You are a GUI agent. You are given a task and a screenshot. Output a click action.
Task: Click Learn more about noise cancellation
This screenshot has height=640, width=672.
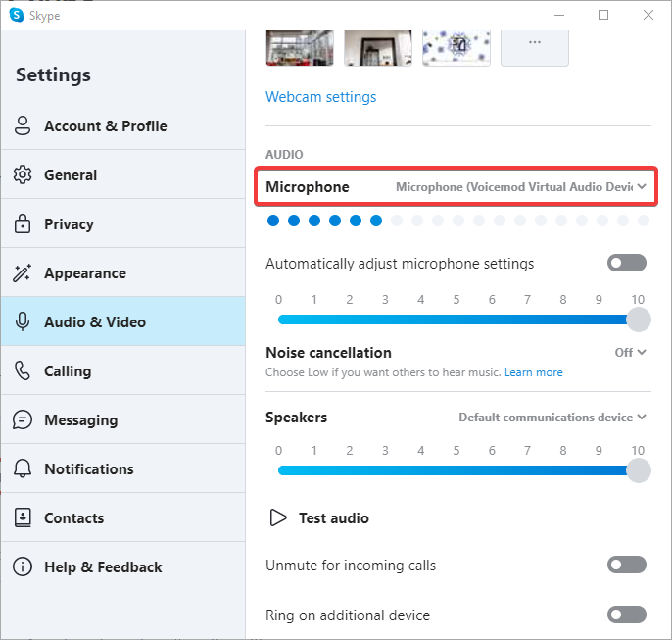tap(533, 372)
